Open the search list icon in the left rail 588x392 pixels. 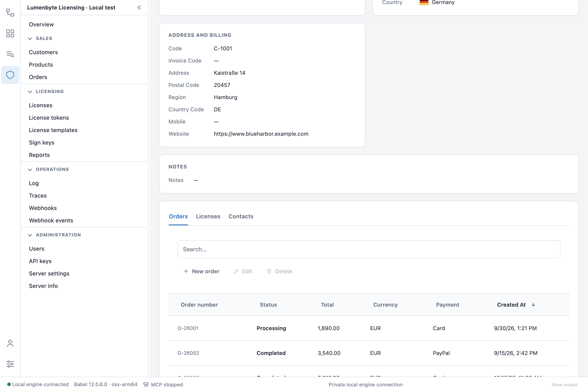coord(10,54)
